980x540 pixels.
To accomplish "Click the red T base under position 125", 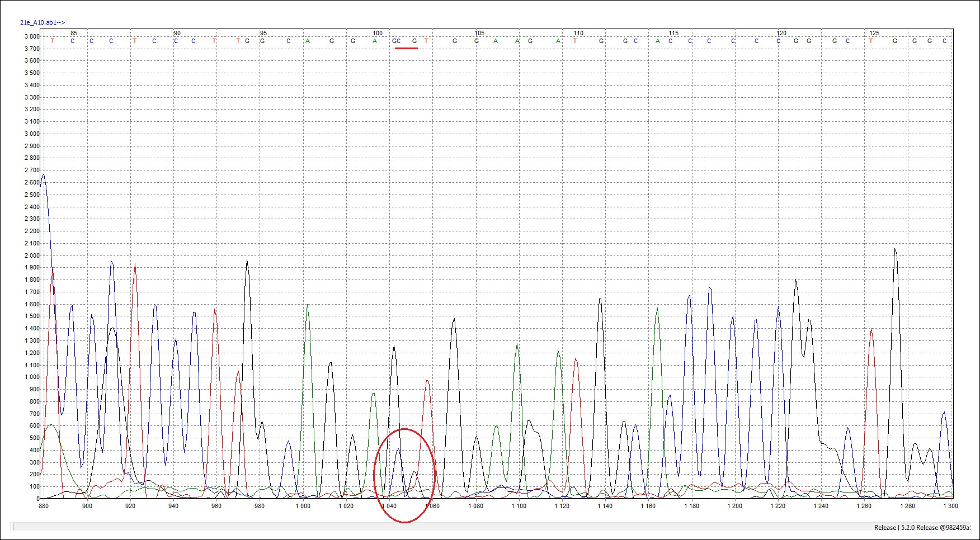I will (871, 41).
